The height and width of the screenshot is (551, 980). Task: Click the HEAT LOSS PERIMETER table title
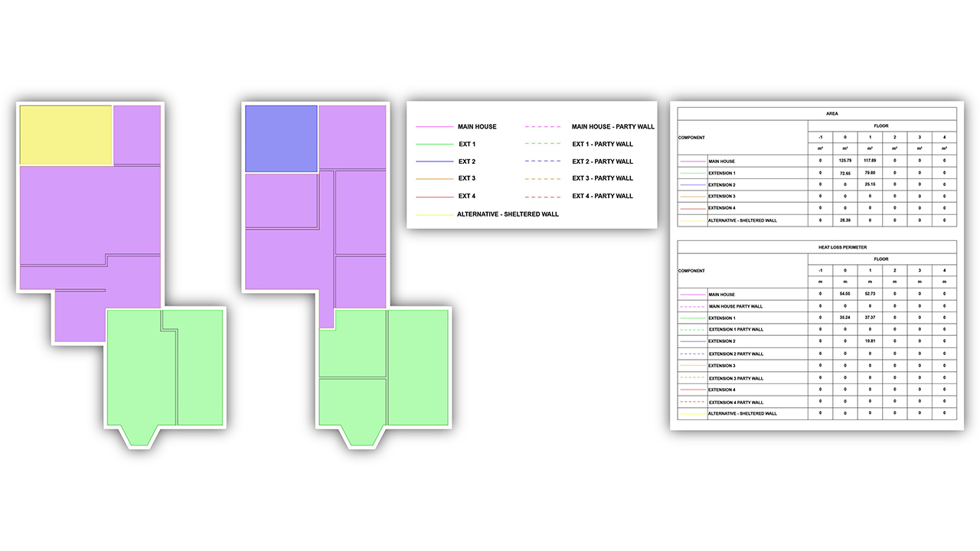coord(817,246)
